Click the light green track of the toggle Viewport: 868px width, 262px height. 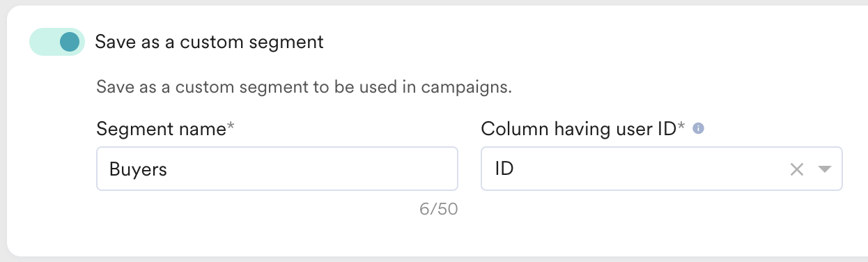(x=42, y=42)
